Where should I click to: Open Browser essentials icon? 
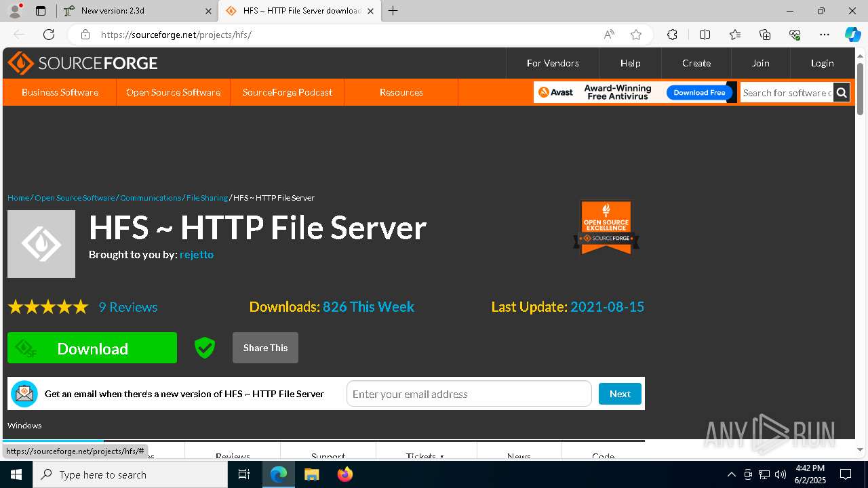795,35
